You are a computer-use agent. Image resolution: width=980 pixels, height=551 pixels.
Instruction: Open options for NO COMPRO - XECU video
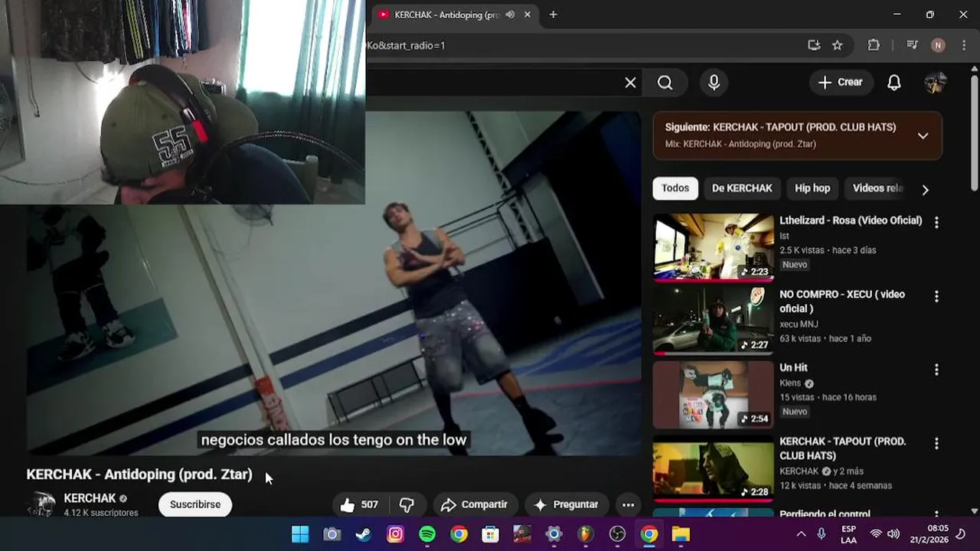click(936, 296)
